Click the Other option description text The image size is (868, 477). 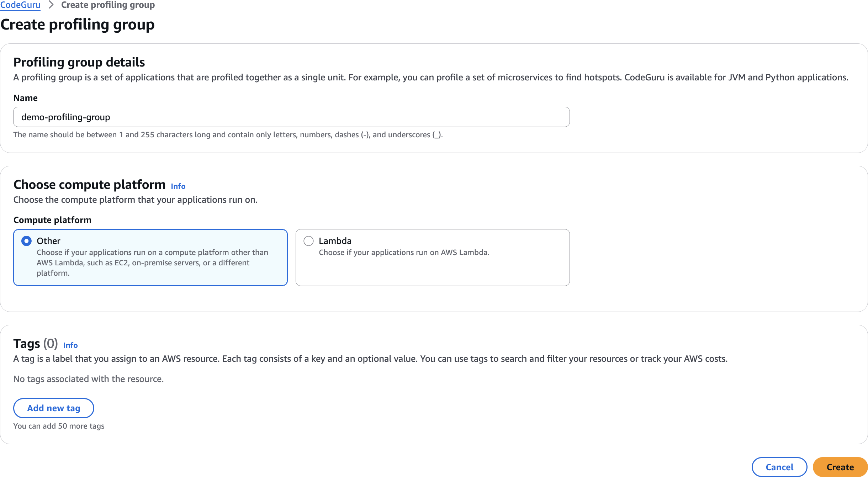(x=152, y=263)
